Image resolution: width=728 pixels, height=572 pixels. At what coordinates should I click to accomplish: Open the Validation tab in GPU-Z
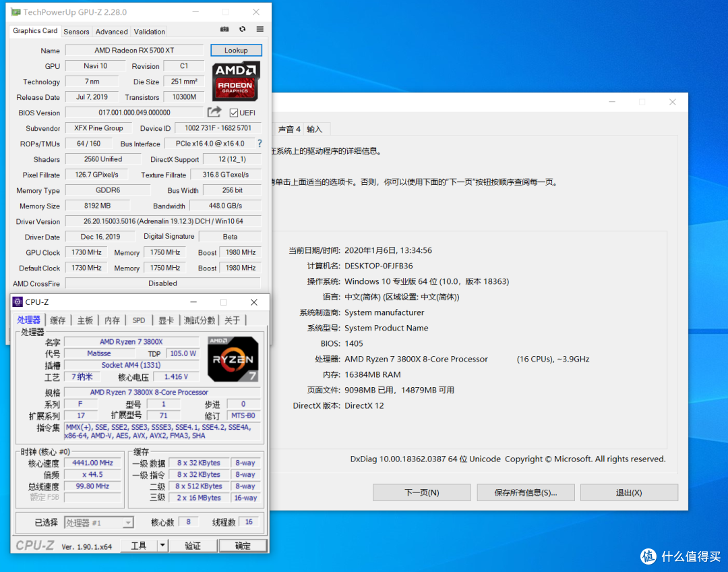149,32
